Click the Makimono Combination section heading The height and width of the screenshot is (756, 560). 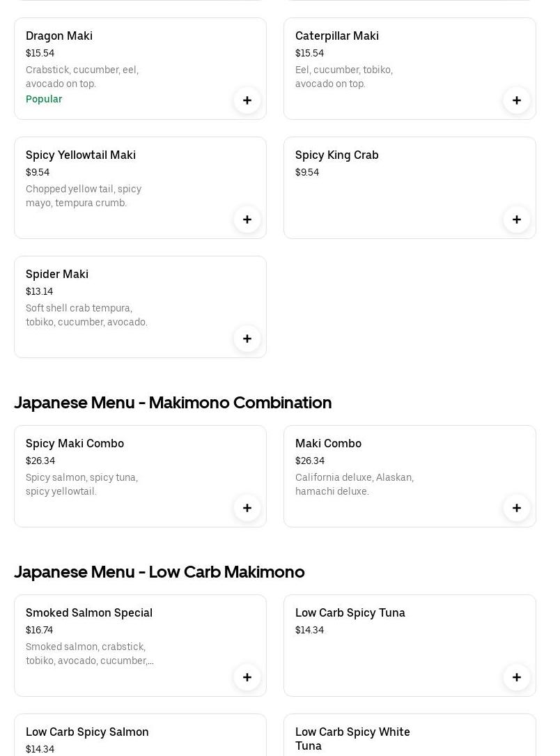[173, 403]
